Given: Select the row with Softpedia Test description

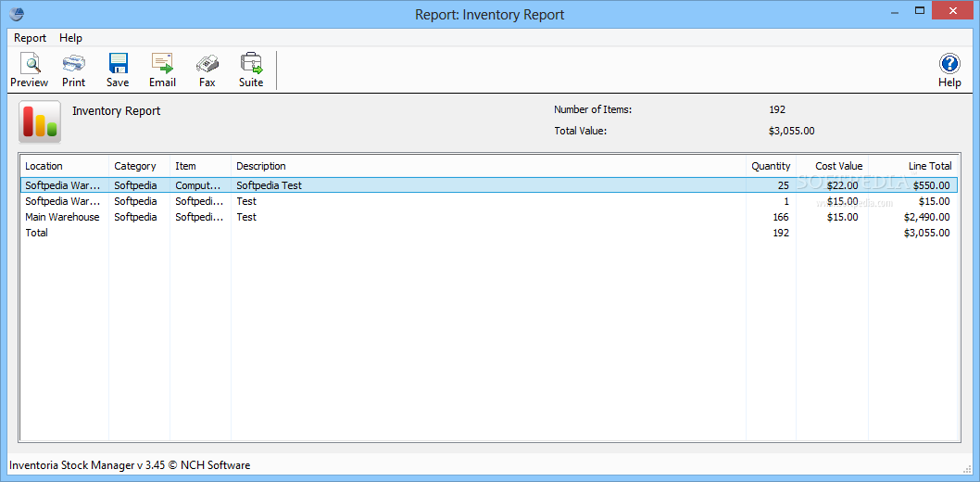Looking at the screenshot, I should click(489, 185).
